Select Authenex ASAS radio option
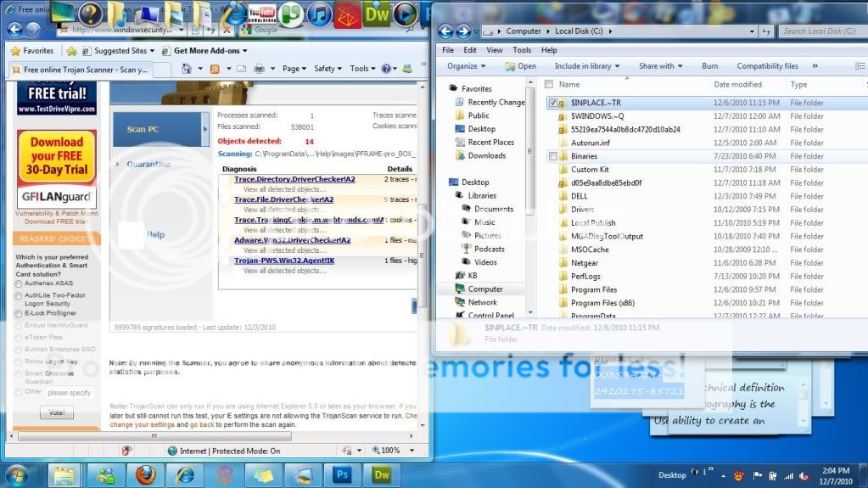This screenshot has height=488, width=868. (19, 283)
